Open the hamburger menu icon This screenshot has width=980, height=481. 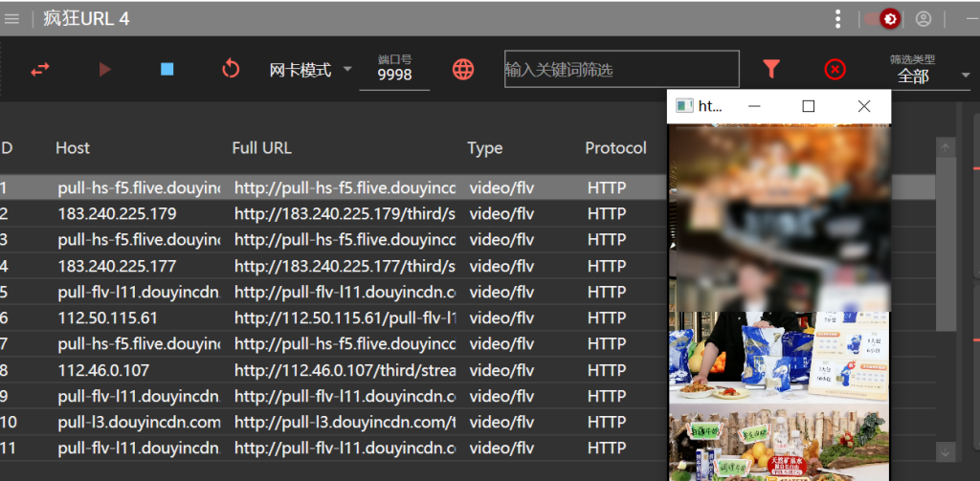(11, 19)
